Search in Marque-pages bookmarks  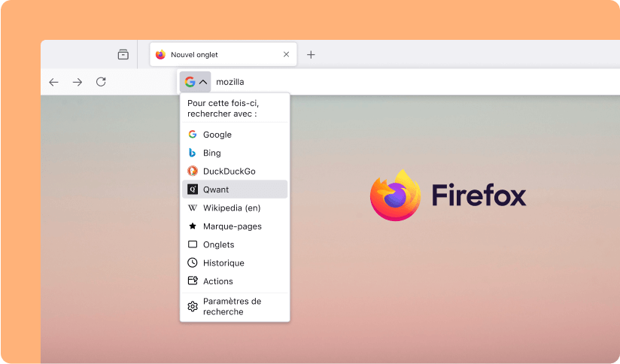(235, 226)
